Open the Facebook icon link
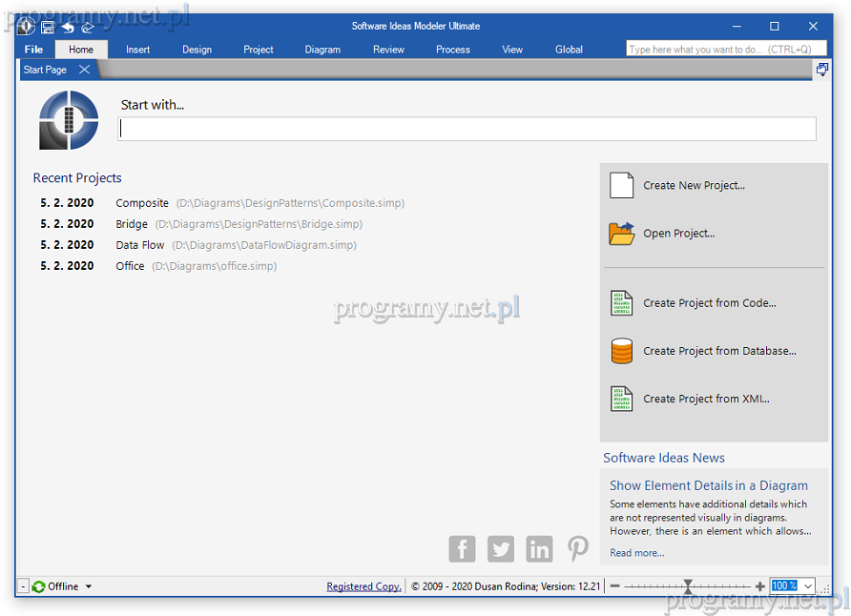 (x=462, y=548)
